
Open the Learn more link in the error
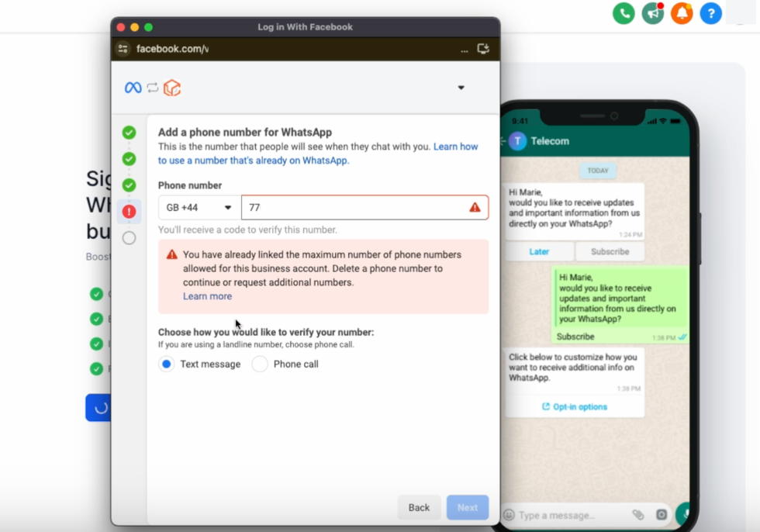(208, 296)
